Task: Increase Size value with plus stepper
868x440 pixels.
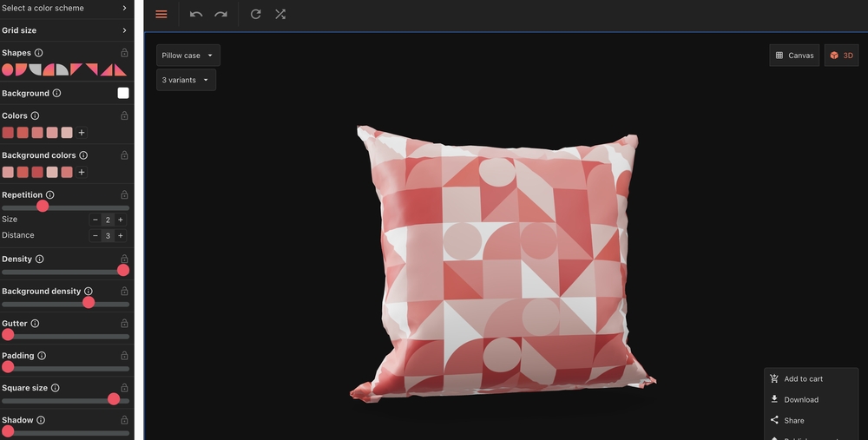Action: 121,220
